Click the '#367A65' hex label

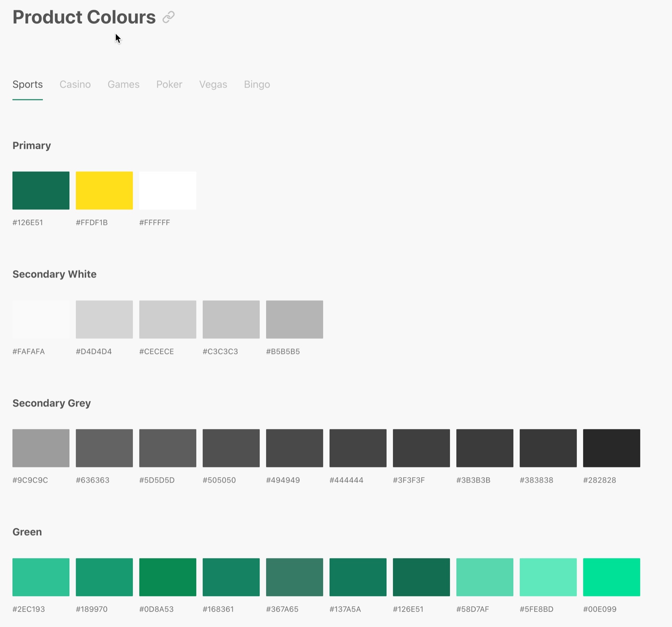click(282, 609)
